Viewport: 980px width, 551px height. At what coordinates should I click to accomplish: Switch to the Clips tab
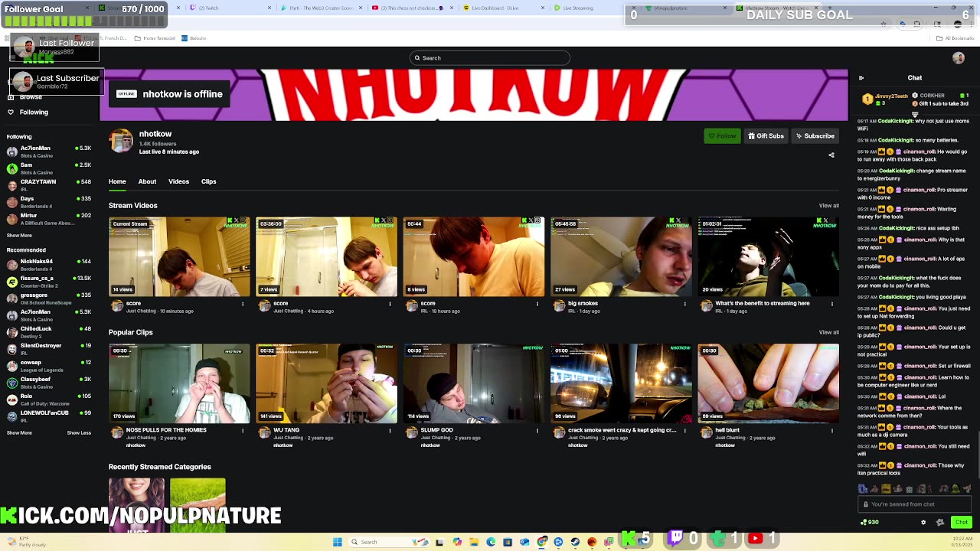(x=208, y=181)
